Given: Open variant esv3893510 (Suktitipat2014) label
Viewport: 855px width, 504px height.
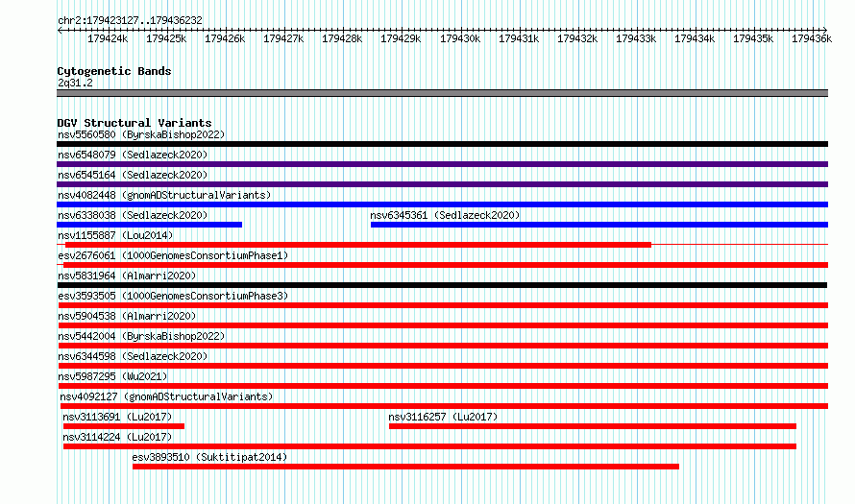Looking at the screenshot, I should coord(209,457).
